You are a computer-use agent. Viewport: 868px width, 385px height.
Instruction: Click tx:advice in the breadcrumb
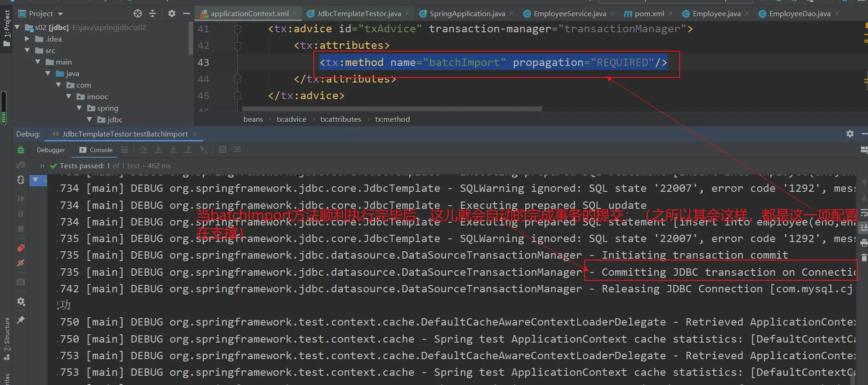pyautogui.click(x=291, y=119)
